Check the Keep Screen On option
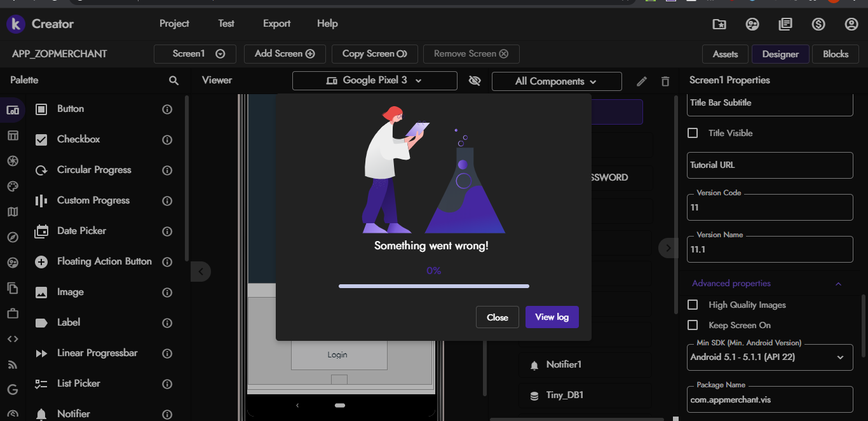868x421 pixels. [693, 325]
